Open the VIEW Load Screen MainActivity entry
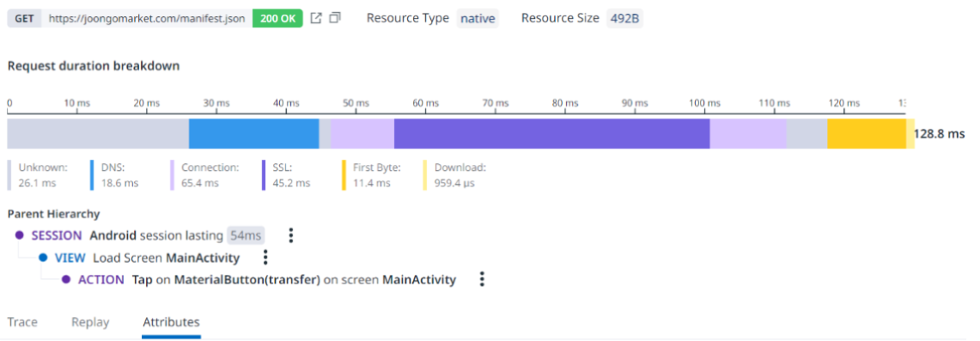This screenshot has height=341, width=980. pyautogui.click(x=139, y=258)
